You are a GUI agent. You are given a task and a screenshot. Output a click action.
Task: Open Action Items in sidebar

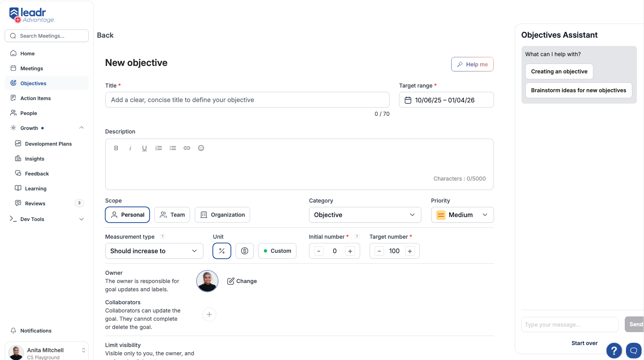[x=47, y=98]
